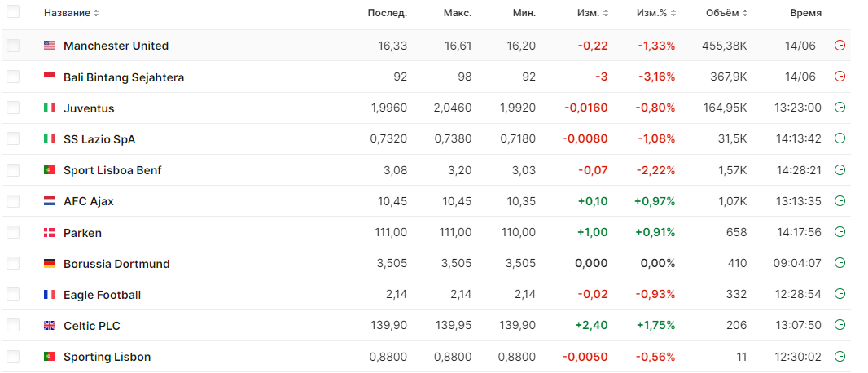This screenshot has height=373, width=868.
Task: Open the SS Lazio SpA stock link
Action: pos(99,139)
